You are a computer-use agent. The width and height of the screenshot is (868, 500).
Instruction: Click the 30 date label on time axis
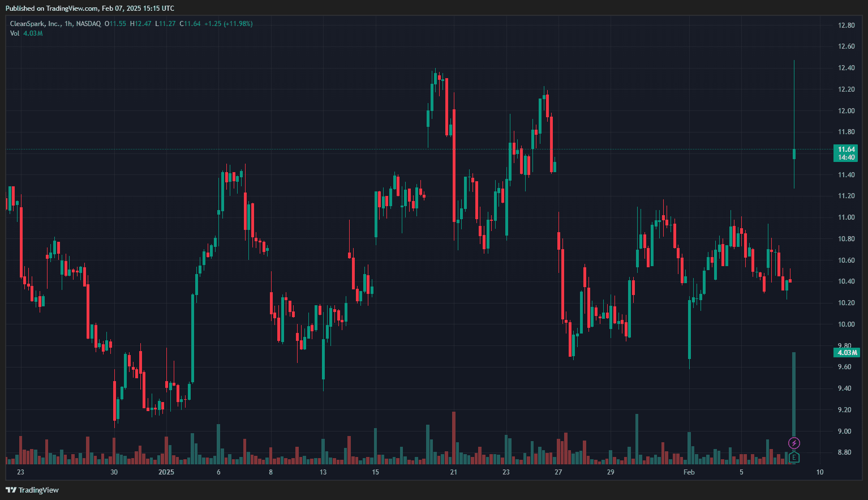(114, 472)
